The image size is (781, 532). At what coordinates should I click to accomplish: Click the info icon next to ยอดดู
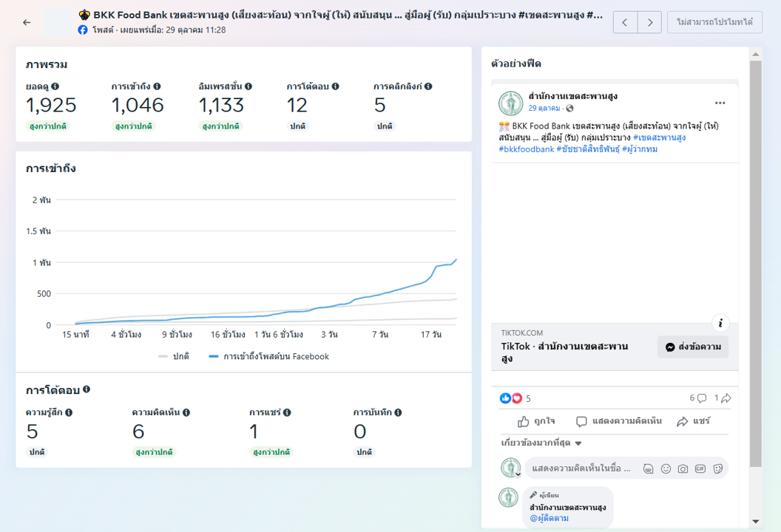[x=55, y=86]
